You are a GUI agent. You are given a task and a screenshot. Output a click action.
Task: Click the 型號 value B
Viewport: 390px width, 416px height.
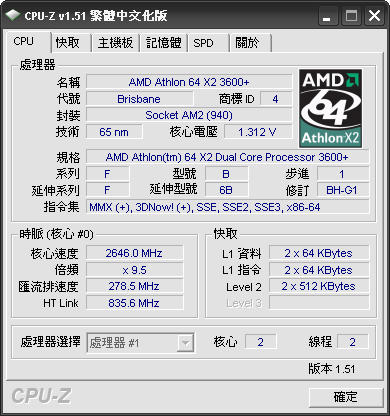tap(226, 174)
